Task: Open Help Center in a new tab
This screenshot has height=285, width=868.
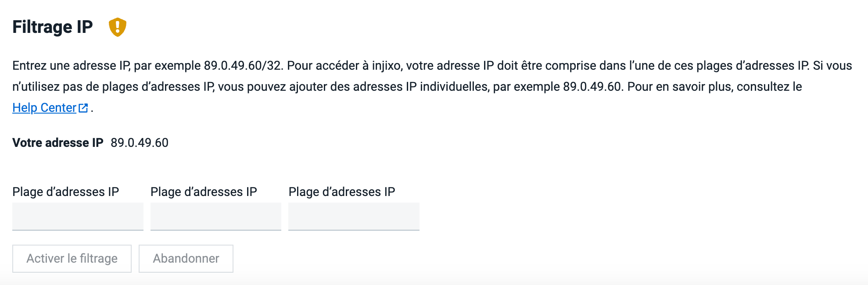Action: tap(44, 107)
